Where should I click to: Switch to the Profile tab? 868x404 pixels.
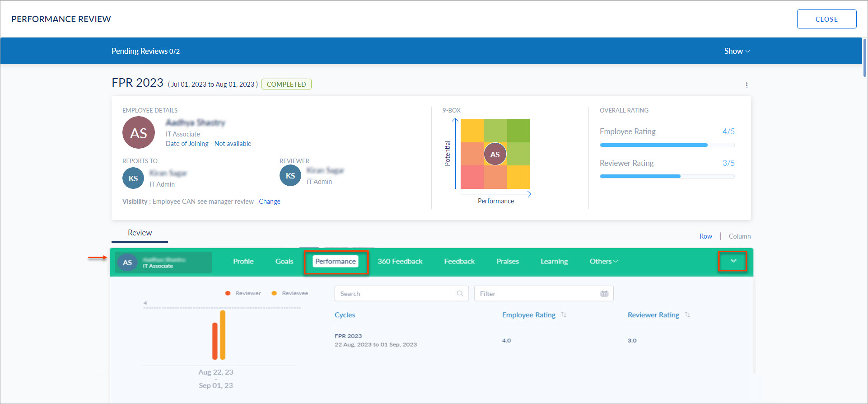point(243,261)
